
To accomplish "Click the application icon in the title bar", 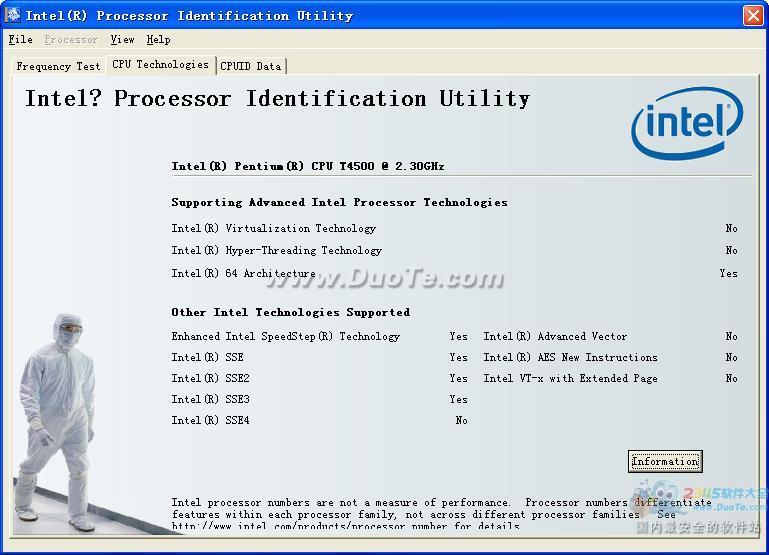I will [x=12, y=15].
